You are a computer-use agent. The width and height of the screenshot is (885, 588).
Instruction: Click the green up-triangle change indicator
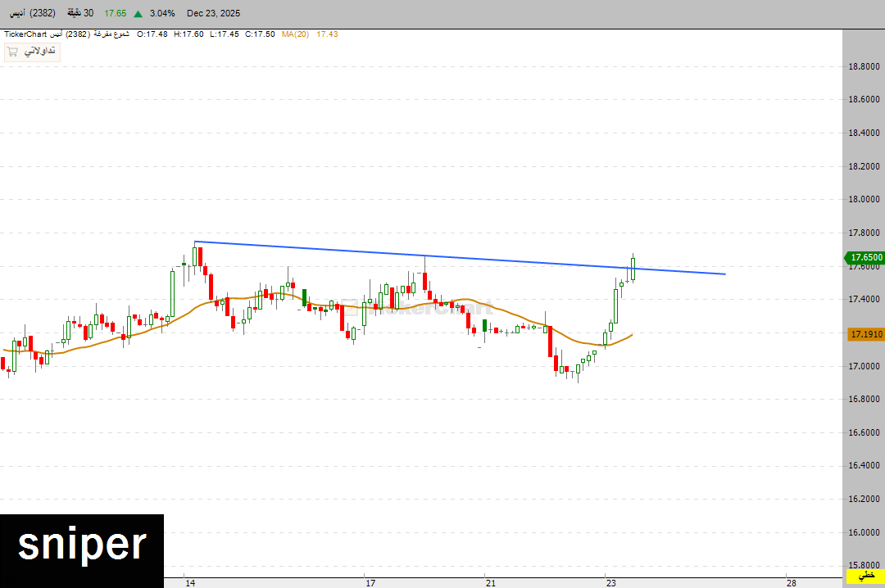(x=138, y=14)
